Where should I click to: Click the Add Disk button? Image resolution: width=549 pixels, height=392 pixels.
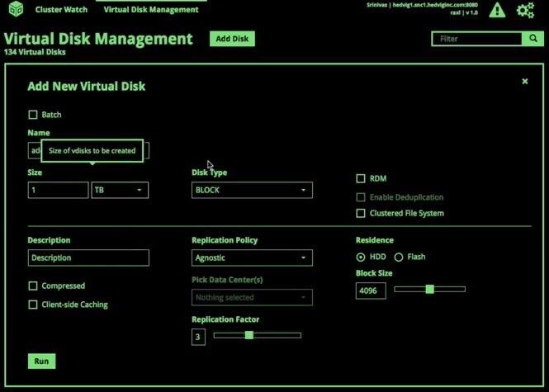pos(232,39)
